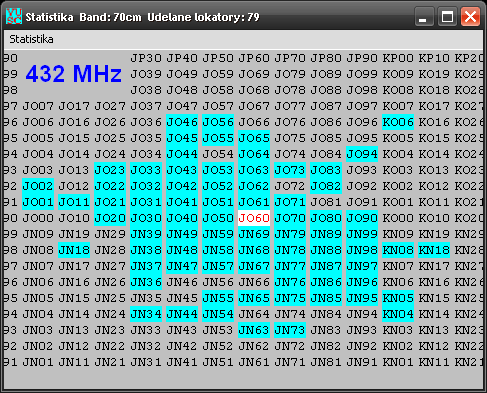Select highlighted locator JO02
This screenshot has width=487, height=393.
(x=38, y=186)
